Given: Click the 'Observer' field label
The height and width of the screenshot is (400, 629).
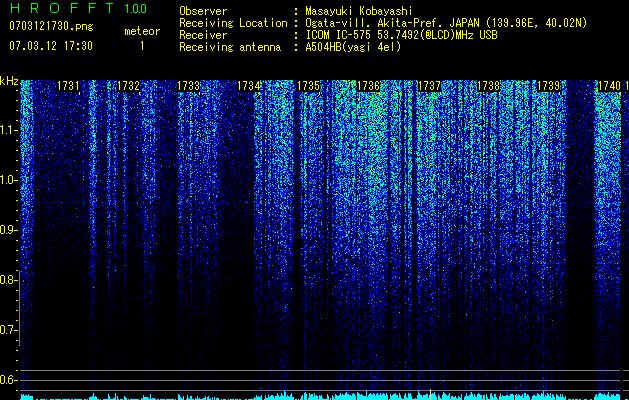Looking at the screenshot, I should (203, 11).
